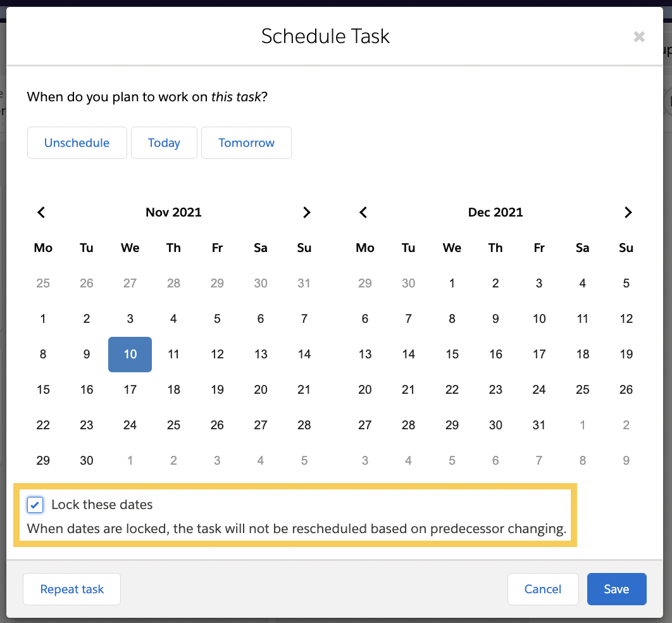Close the Schedule Task dialog with X
The width and height of the screenshot is (672, 623).
tap(639, 37)
